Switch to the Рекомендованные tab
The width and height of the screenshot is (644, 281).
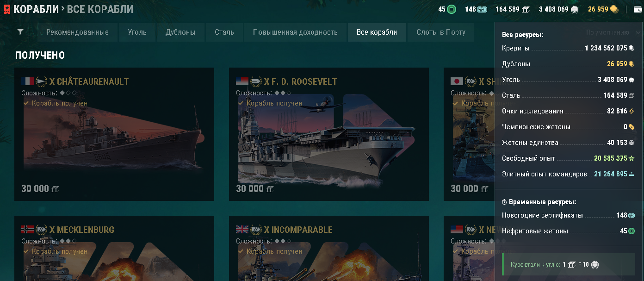[x=77, y=32]
